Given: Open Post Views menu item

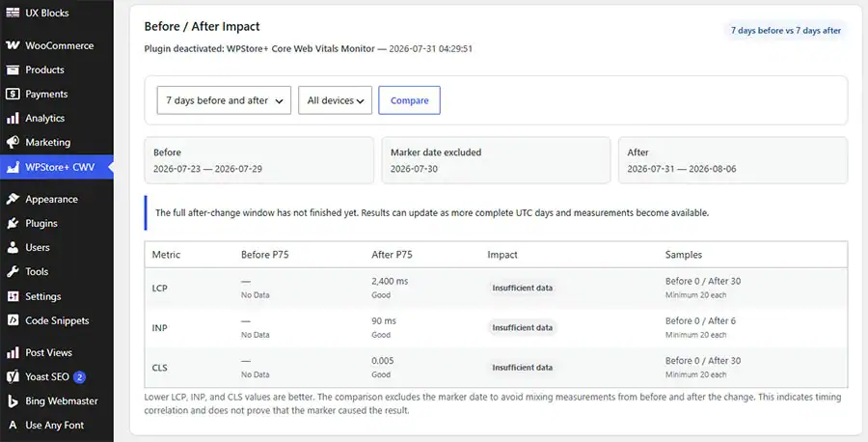Looking at the screenshot, I should (x=57, y=352).
